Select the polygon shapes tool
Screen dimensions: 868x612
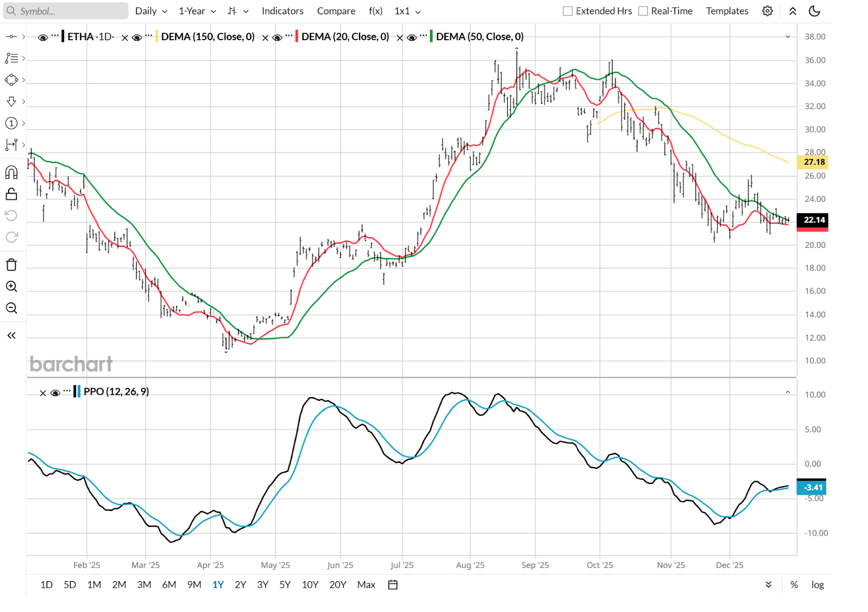click(x=11, y=80)
